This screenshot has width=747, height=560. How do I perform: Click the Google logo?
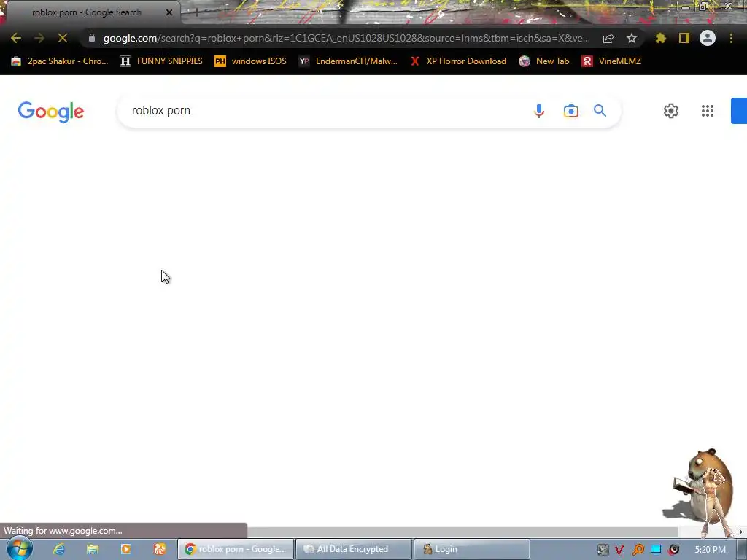[x=51, y=112]
